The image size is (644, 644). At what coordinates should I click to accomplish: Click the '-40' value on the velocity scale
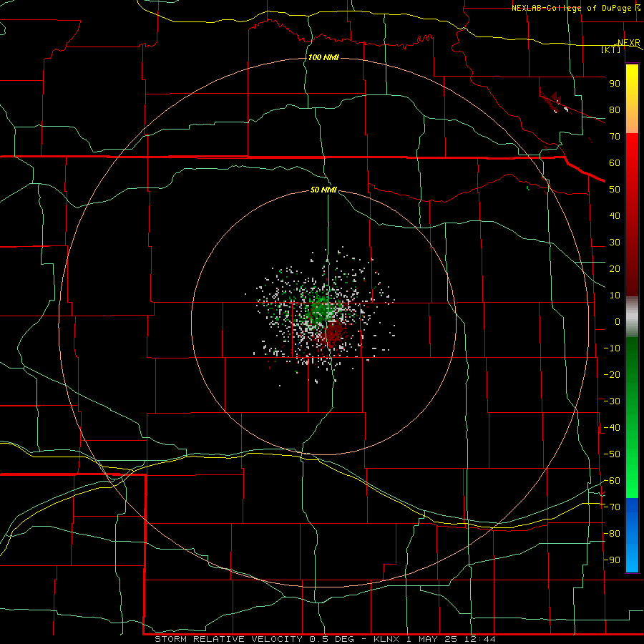coord(612,428)
